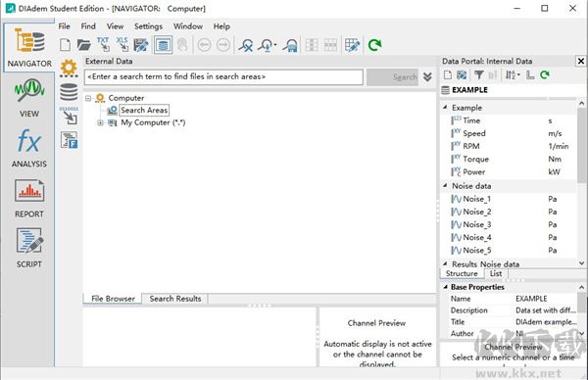Image resolution: width=588 pixels, height=380 pixels.
Task: Click the filter funnel icon in Data Portal
Action: coord(479,75)
